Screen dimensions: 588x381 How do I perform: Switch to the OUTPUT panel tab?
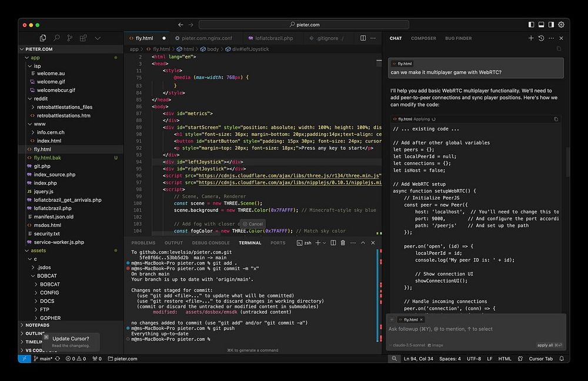(x=173, y=243)
